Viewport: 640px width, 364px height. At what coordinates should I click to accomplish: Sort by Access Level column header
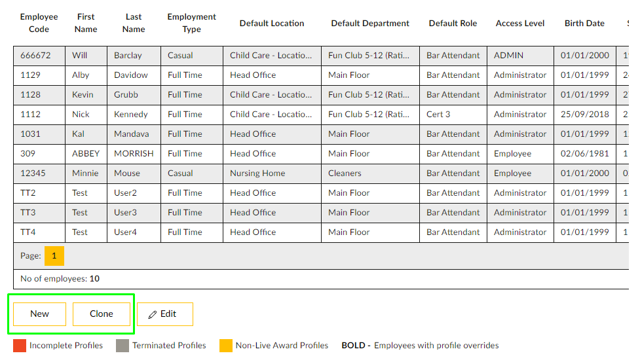[520, 24]
